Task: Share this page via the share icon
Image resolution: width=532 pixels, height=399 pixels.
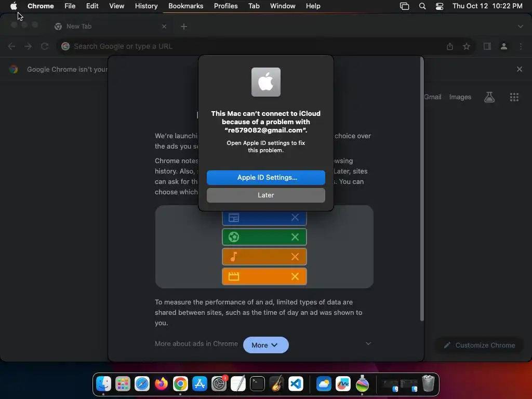Action: (450, 46)
